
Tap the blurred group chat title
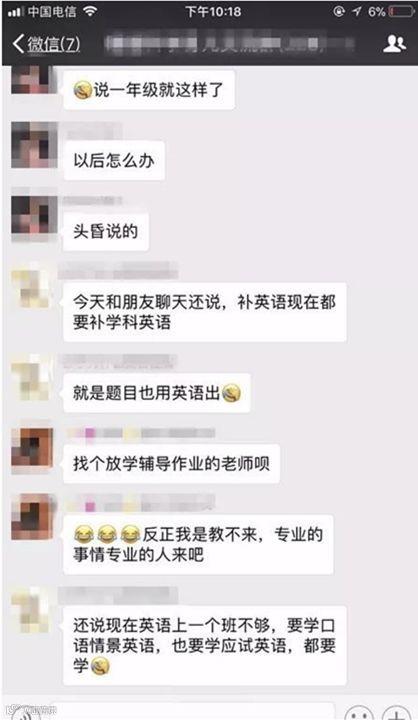point(230,44)
